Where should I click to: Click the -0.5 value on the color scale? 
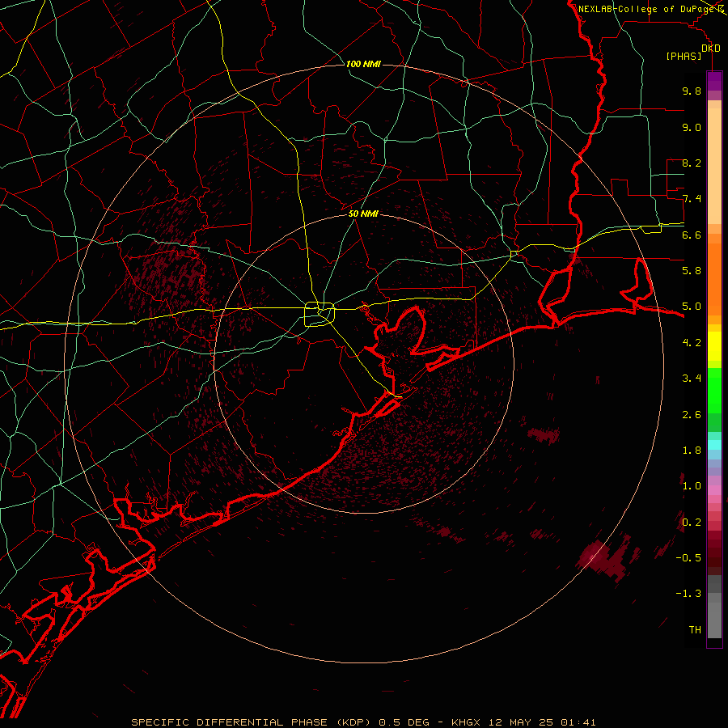tap(688, 558)
